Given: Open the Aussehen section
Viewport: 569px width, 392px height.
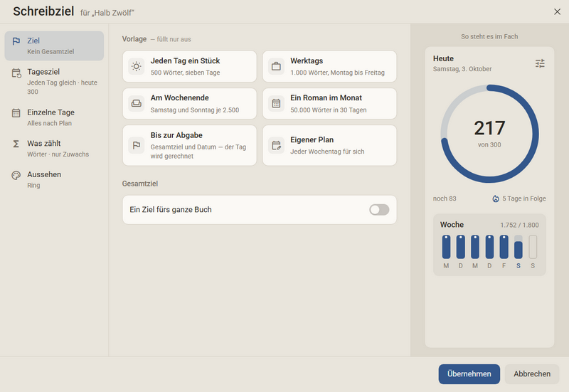Looking at the screenshot, I should pos(54,180).
